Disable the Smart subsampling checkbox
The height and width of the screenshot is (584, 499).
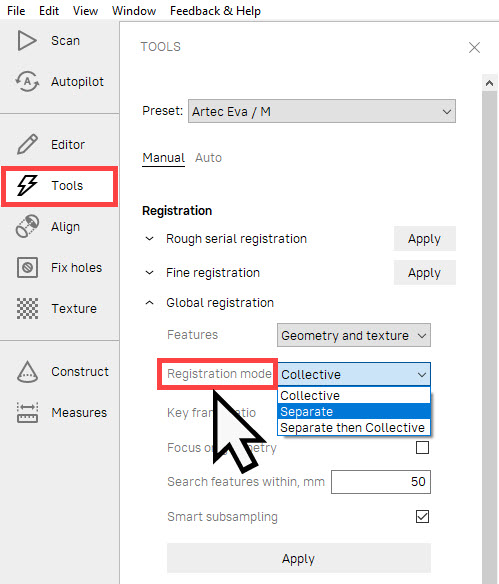pyautogui.click(x=422, y=517)
